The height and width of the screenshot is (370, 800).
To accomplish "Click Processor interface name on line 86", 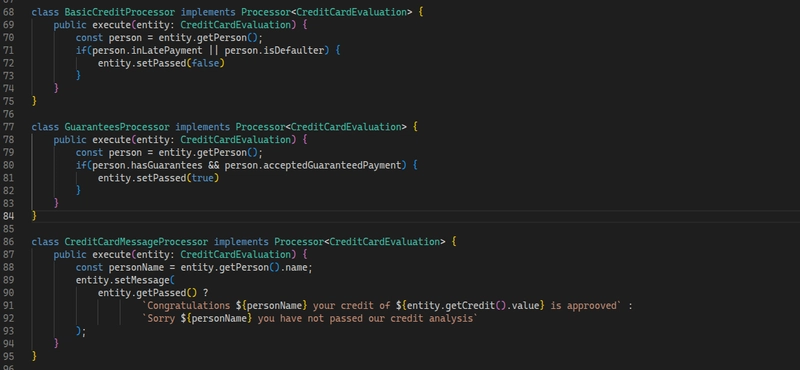I will (x=299, y=241).
